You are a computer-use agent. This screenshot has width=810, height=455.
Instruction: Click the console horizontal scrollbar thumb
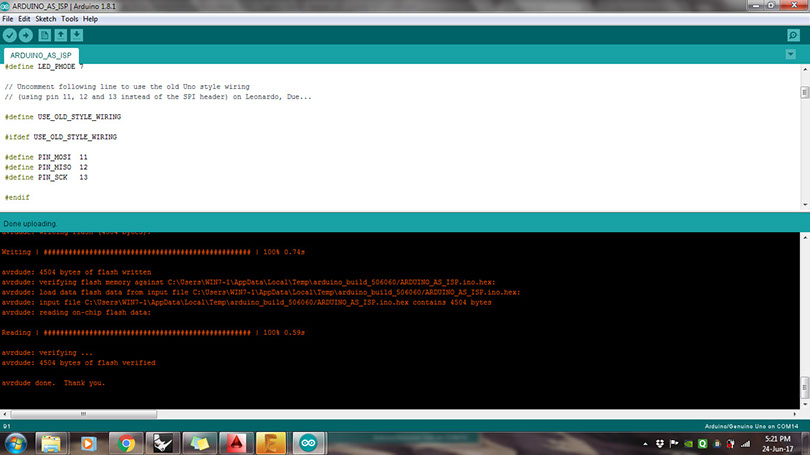pos(83,414)
